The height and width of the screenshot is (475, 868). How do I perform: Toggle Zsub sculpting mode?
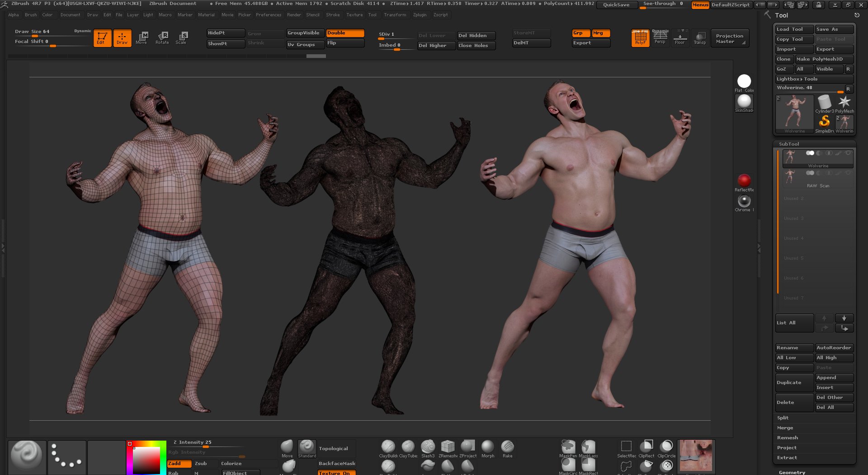(206, 464)
